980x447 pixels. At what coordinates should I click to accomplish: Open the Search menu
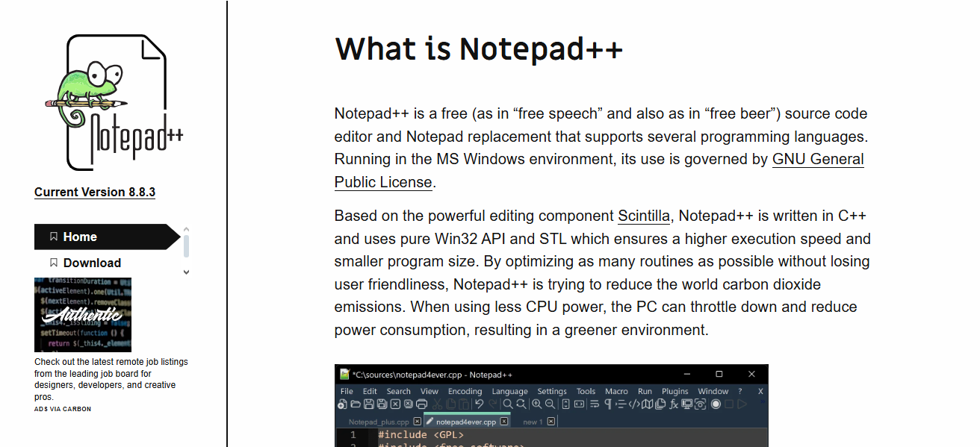point(399,391)
